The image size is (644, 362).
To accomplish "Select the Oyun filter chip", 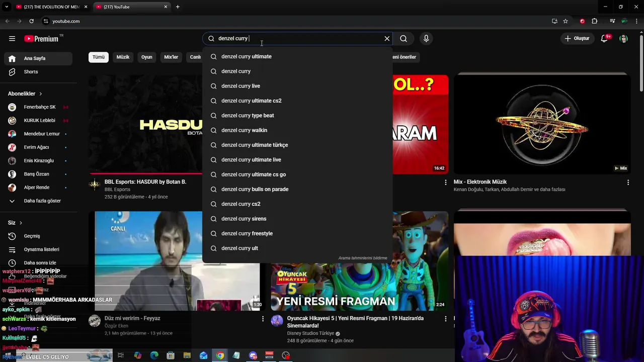I will coord(147,57).
